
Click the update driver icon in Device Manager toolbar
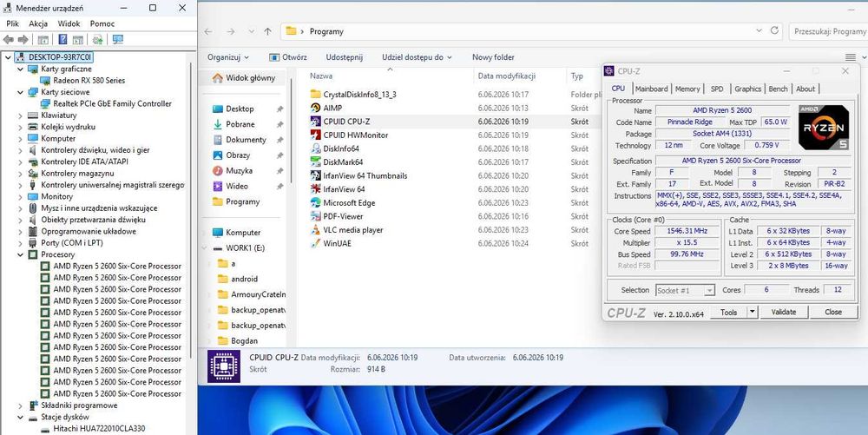click(97, 40)
